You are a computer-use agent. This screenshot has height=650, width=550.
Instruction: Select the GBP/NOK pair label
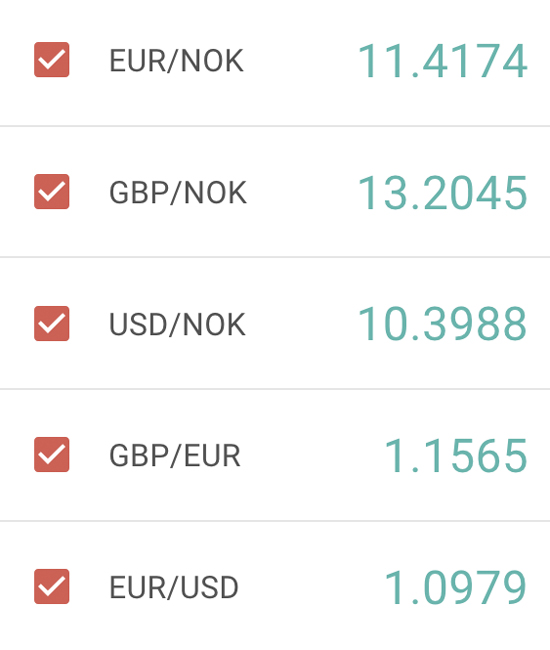[178, 193]
